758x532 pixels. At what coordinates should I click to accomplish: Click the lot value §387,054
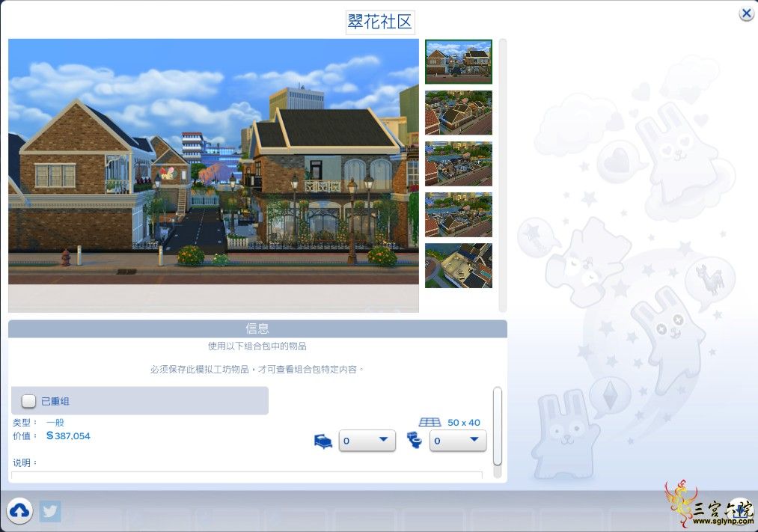pos(68,435)
